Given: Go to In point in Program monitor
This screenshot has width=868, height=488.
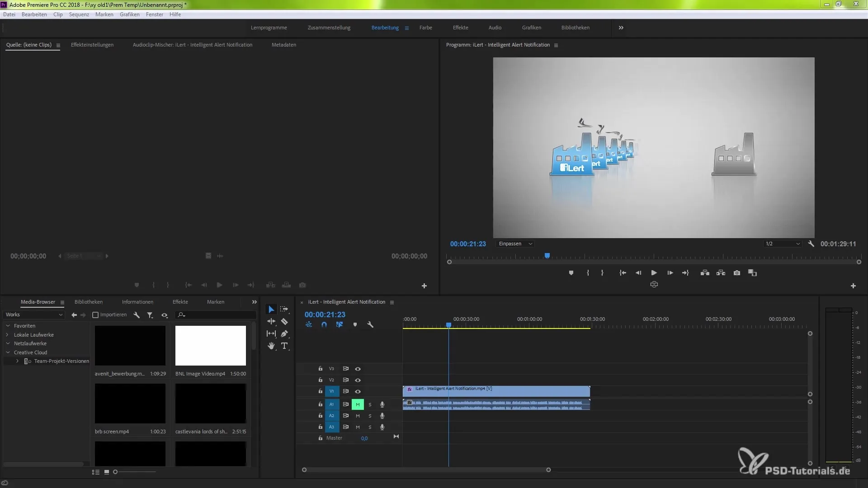Looking at the screenshot, I should [x=623, y=273].
